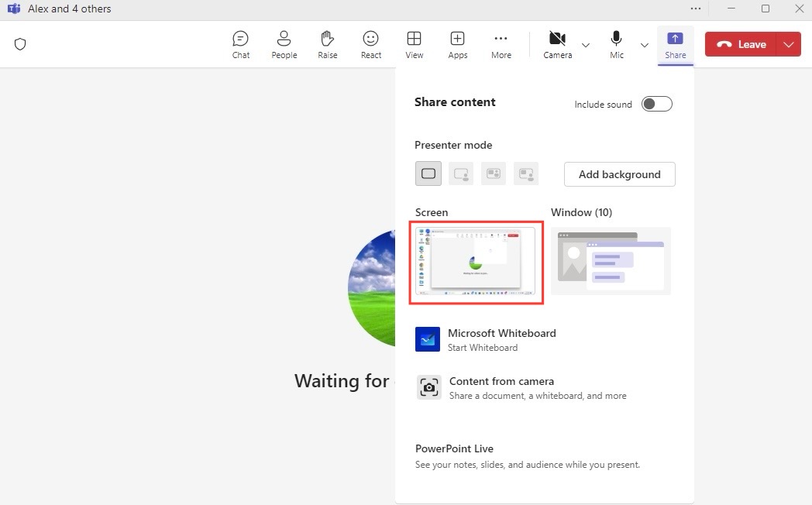Screen dimensions: 812x505
Task: Click 'Content from camera' label
Action: tap(501, 381)
